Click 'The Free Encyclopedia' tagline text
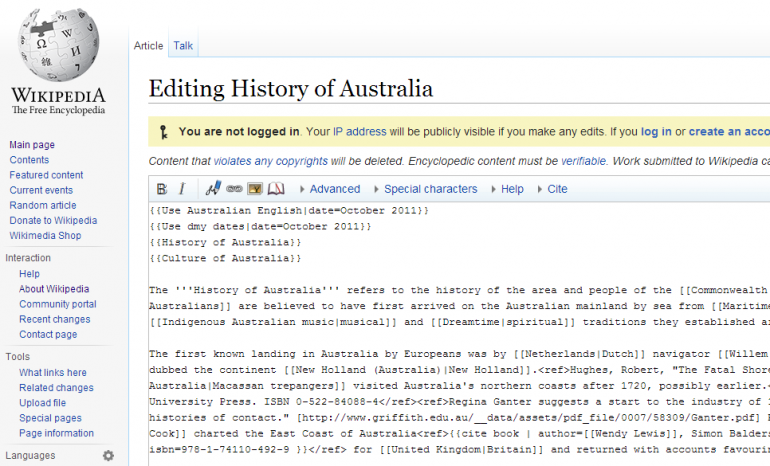 (x=58, y=110)
